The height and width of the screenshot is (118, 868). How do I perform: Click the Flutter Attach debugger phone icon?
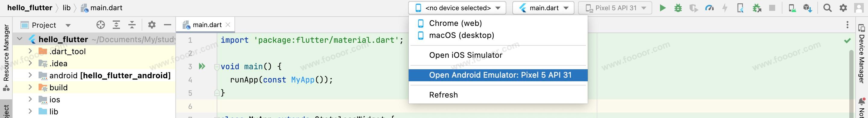click(x=740, y=8)
